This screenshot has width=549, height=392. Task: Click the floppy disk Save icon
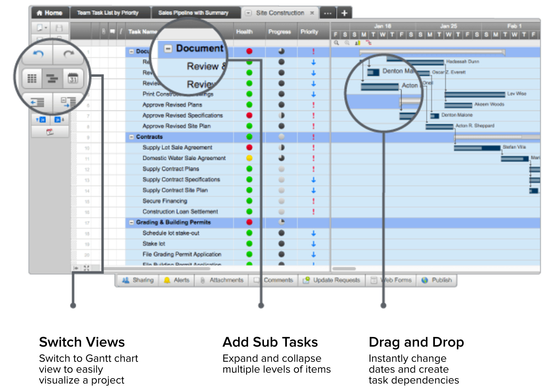click(x=59, y=28)
